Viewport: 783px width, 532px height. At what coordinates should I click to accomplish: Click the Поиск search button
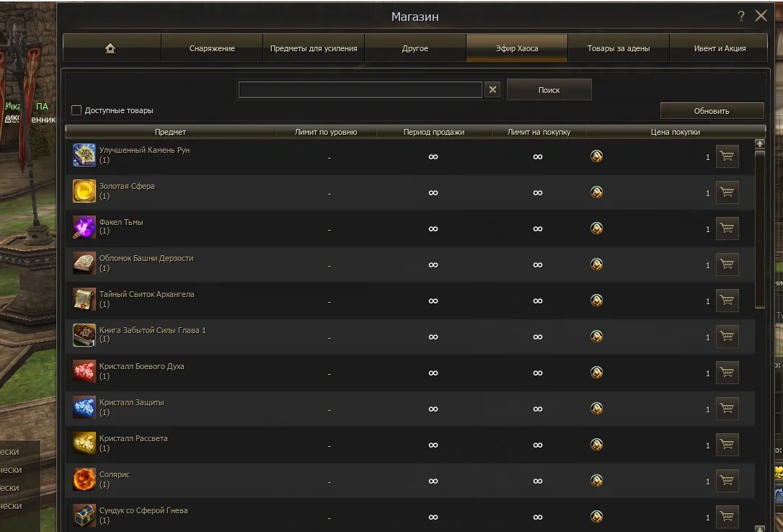[549, 90]
